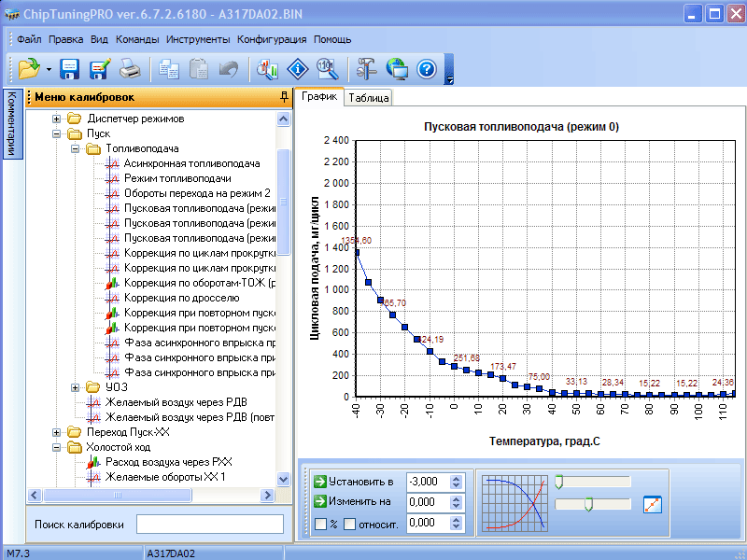
Task: Click the printer icon in toolbar
Action: 130,68
